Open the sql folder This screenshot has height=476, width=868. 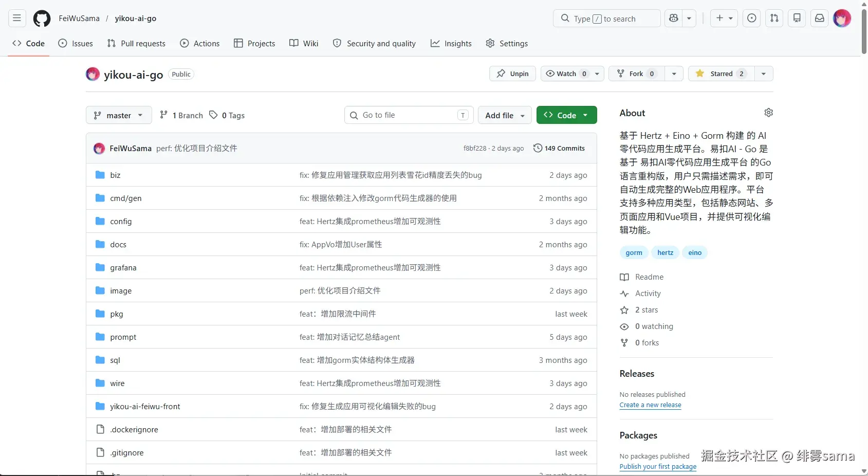[x=115, y=360]
